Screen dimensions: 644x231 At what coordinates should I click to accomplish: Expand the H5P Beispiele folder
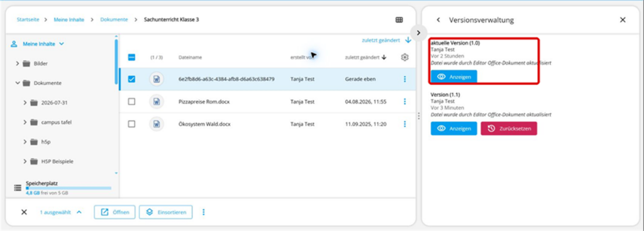point(25,161)
